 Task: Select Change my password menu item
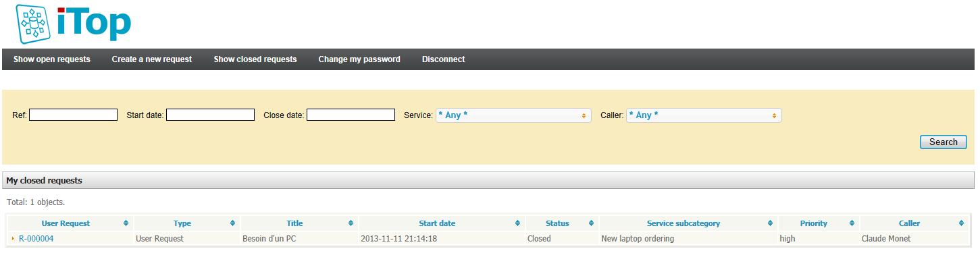pyautogui.click(x=359, y=59)
